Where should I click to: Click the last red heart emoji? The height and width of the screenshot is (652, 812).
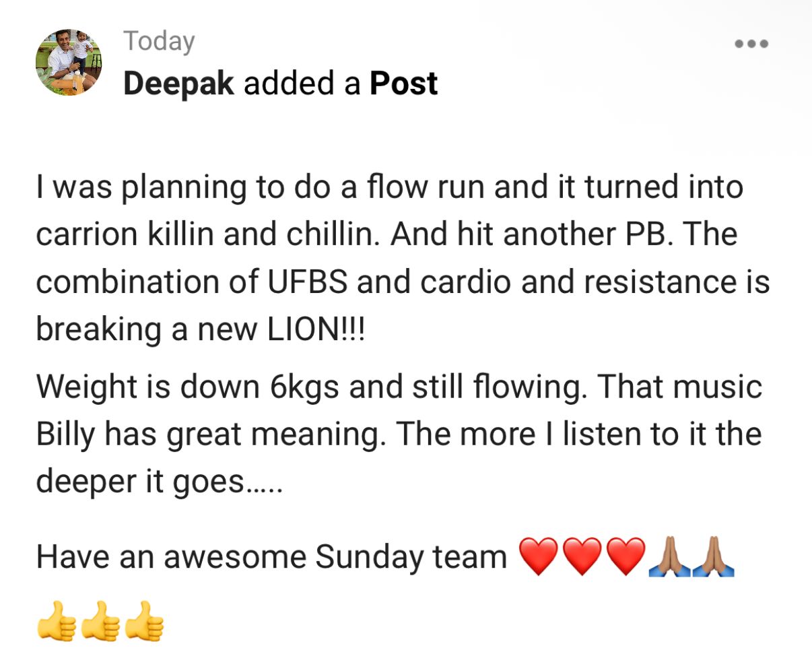[x=625, y=557]
